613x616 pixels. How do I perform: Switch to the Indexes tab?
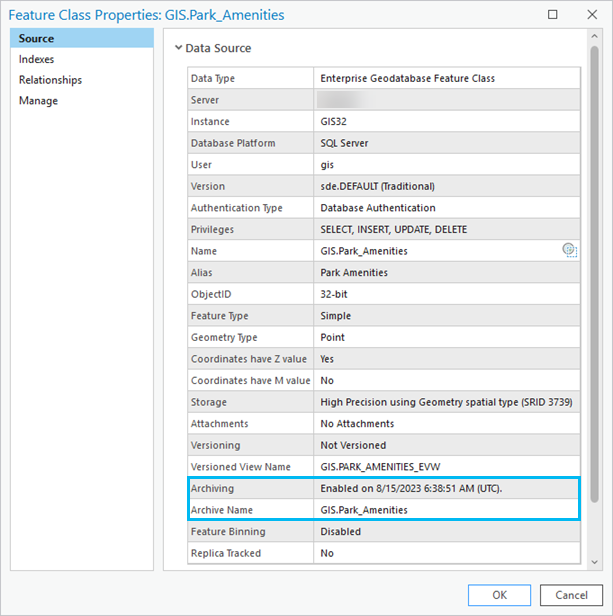[36, 59]
